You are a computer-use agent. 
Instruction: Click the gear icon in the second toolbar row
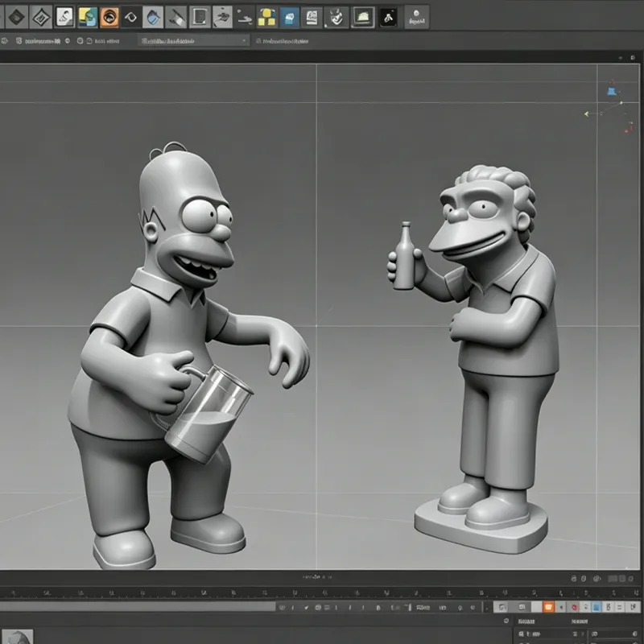(5, 41)
